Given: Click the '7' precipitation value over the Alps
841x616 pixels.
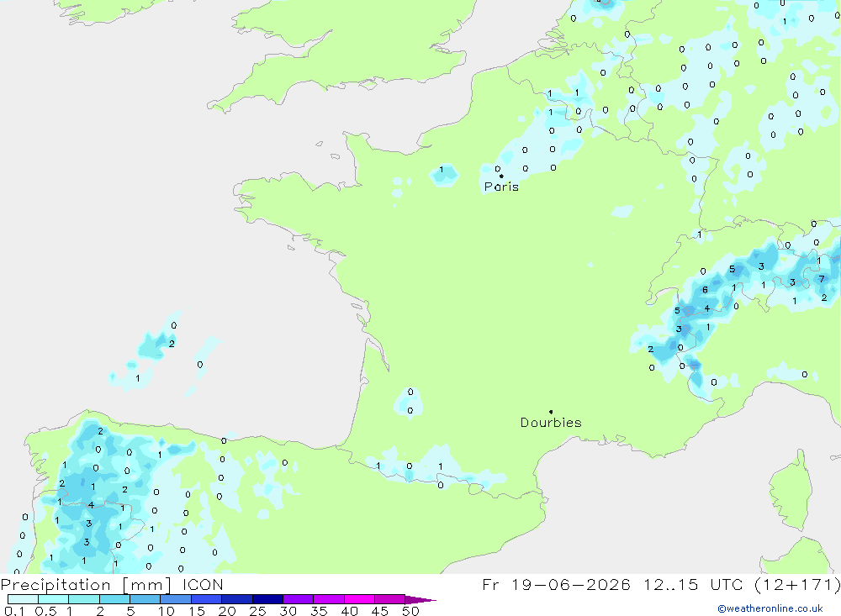Looking at the screenshot, I should point(822,279).
